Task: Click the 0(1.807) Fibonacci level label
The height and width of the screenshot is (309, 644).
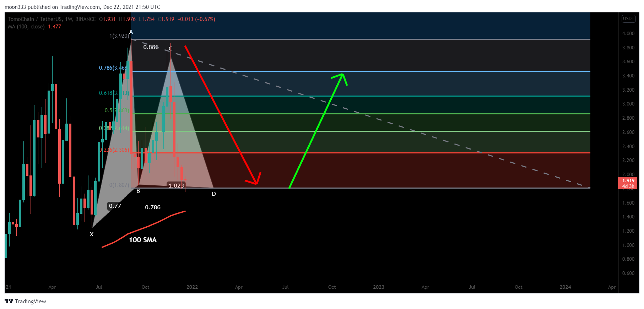Action: click(119, 185)
